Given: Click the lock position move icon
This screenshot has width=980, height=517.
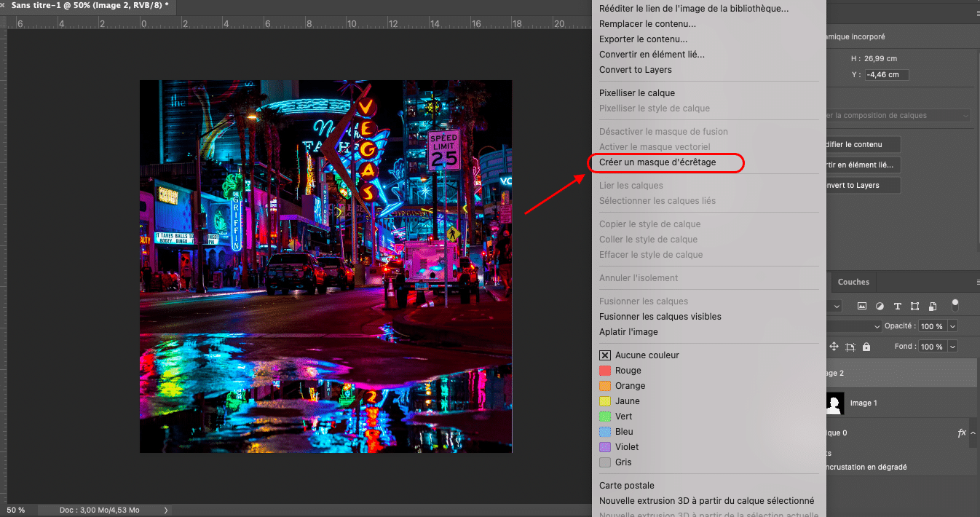Looking at the screenshot, I should pyautogui.click(x=834, y=347).
